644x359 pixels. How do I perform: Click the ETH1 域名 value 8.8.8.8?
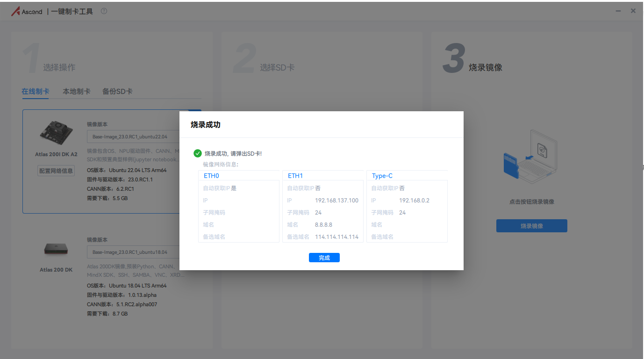323,224
